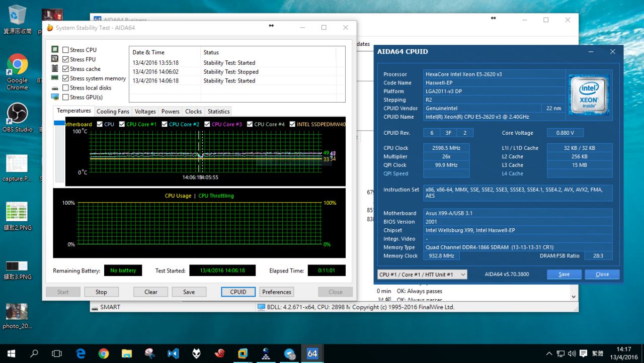The width and height of the screenshot is (644, 363).
Task: Open the Windows Start menu
Action: click(11, 353)
